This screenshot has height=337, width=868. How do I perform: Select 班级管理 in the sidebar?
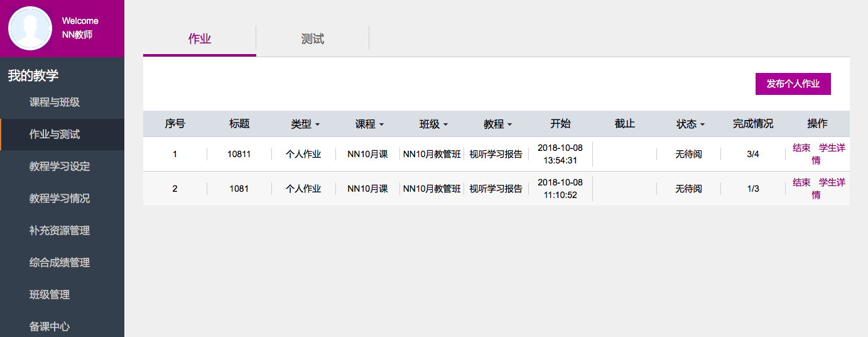click(50, 295)
